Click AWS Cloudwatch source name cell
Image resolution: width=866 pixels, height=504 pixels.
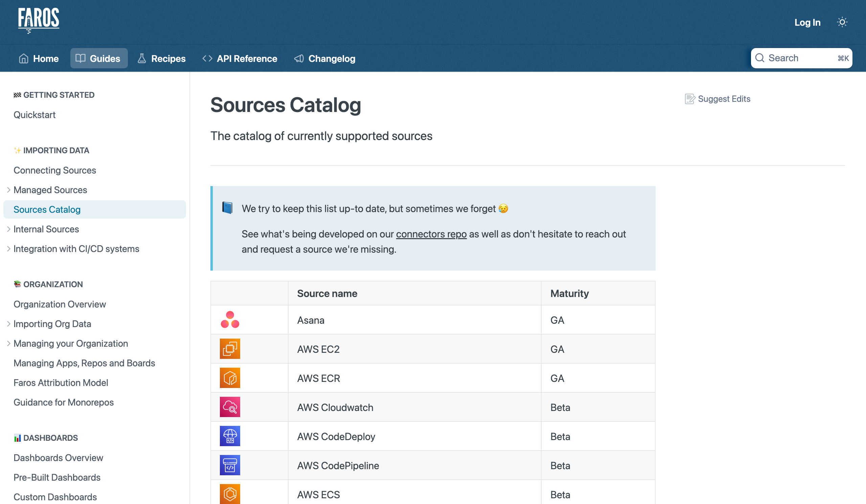click(x=414, y=407)
